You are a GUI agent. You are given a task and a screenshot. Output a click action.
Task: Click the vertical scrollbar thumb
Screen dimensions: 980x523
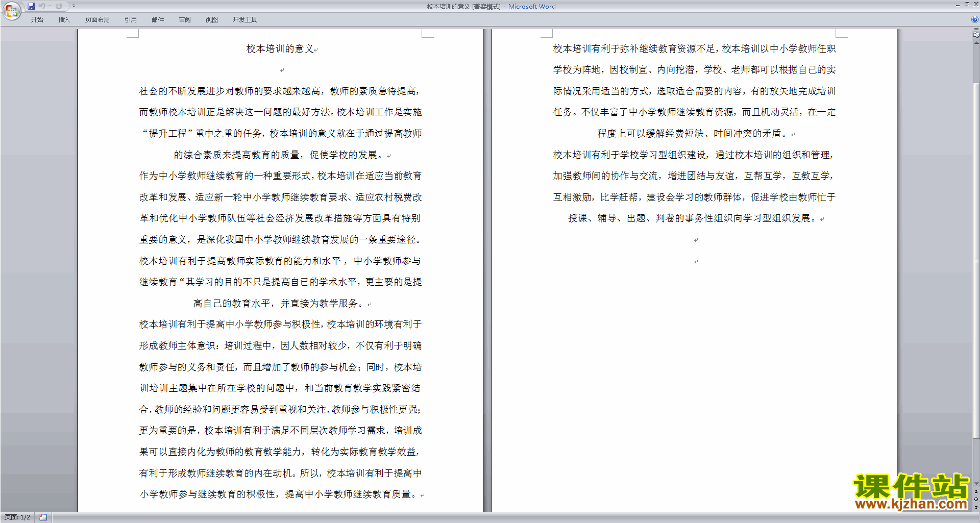tap(976, 260)
